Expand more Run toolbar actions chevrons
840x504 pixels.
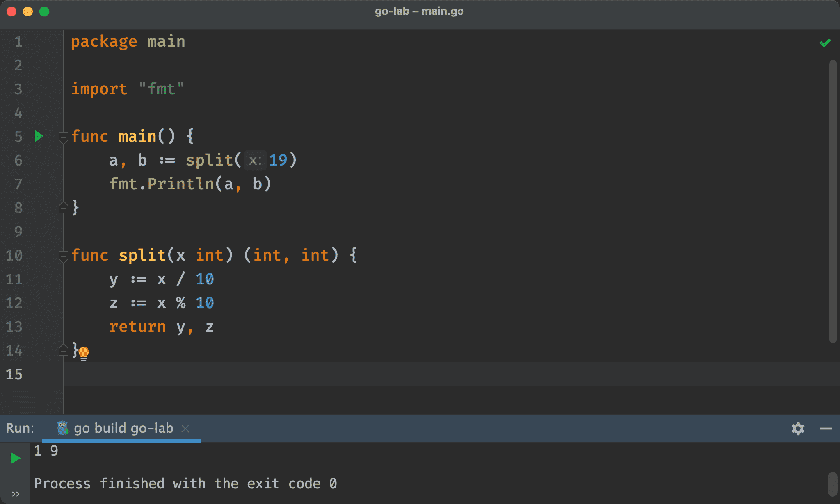pyautogui.click(x=16, y=494)
